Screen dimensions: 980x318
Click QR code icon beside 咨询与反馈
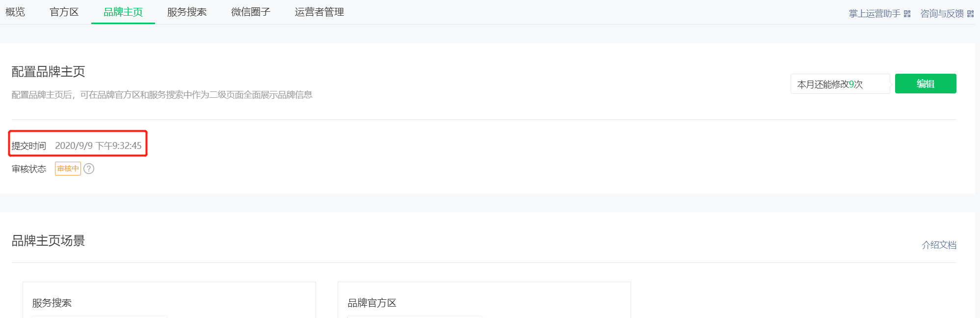pos(971,14)
